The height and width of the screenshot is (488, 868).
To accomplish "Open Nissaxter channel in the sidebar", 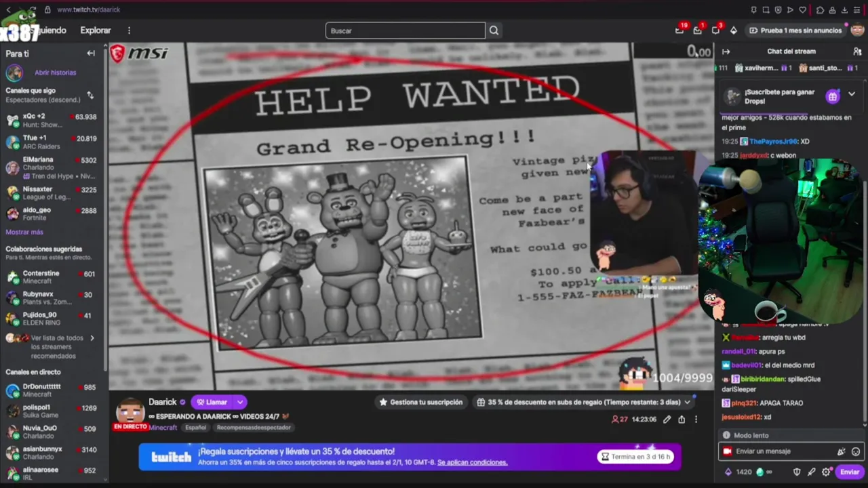I will coord(52,192).
